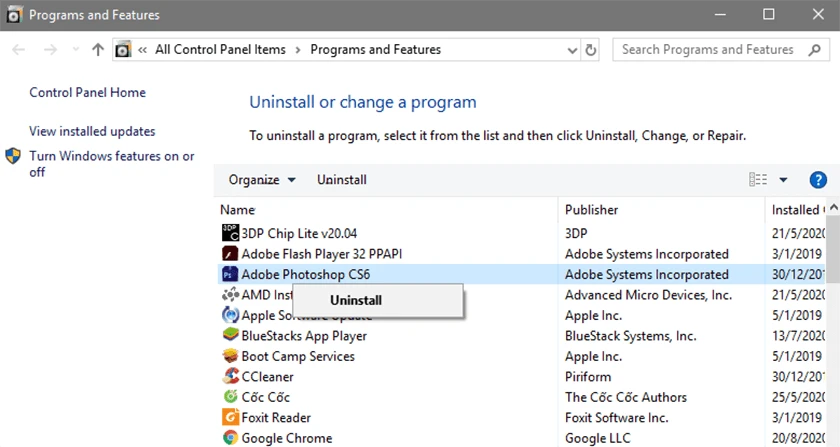Select Adobe Flash Player 32 PPAPI
This screenshot has height=447, width=840.
[x=321, y=254]
